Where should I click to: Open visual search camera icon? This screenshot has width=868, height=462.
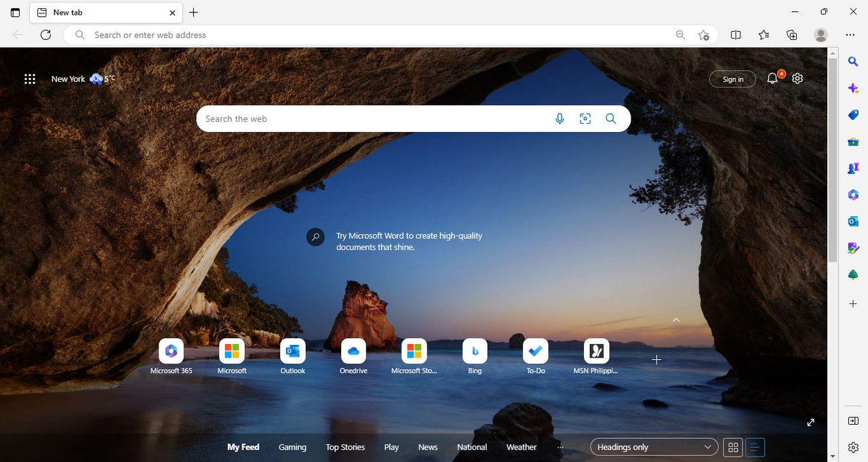[585, 119]
